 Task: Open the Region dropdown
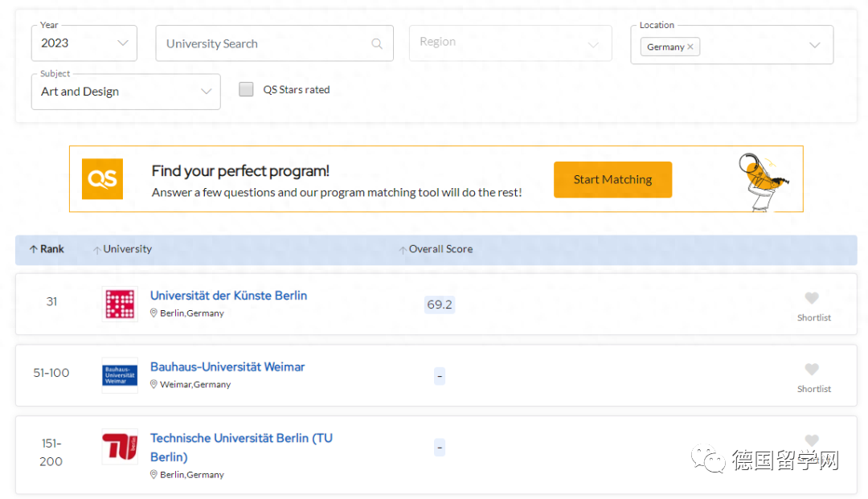510,43
